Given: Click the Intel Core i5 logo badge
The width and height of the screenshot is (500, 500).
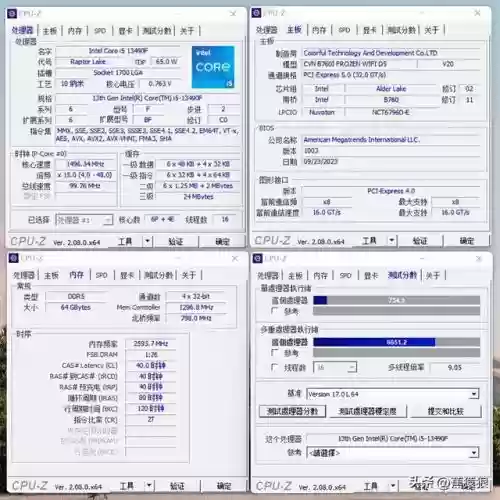Looking at the screenshot, I should click(x=213, y=67).
